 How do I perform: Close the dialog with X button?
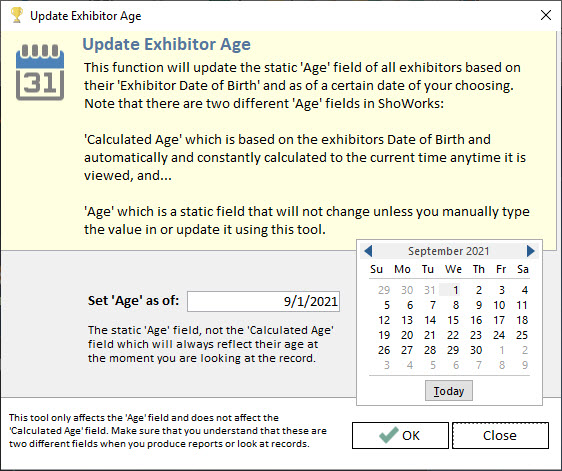click(546, 15)
